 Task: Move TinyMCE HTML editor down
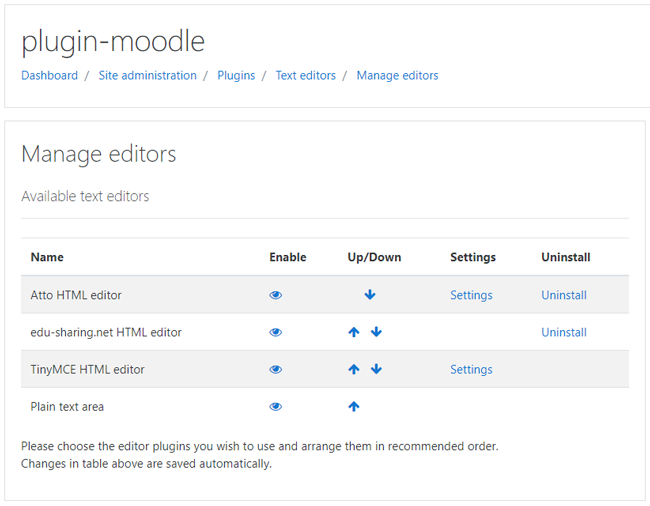coord(376,369)
